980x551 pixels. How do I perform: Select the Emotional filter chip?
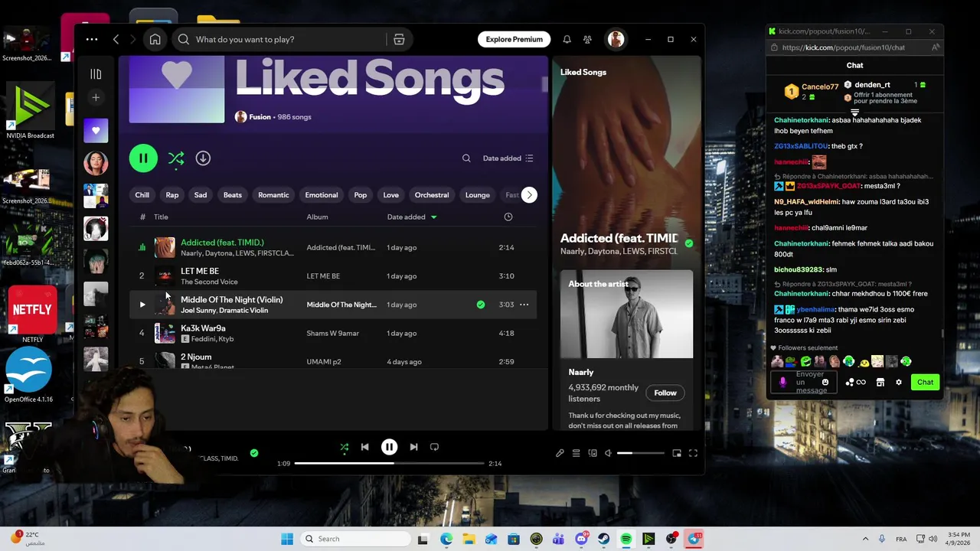pyautogui.click(x=322, y=194)
